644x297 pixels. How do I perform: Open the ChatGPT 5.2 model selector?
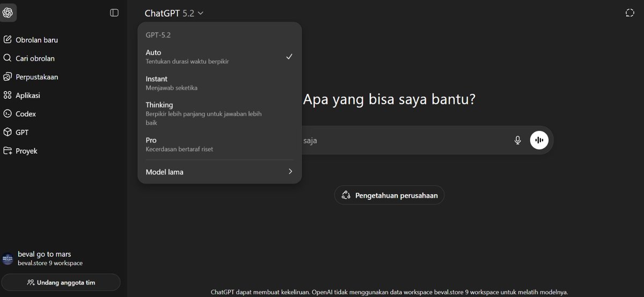pyautogui.click(x=174, y=13)
